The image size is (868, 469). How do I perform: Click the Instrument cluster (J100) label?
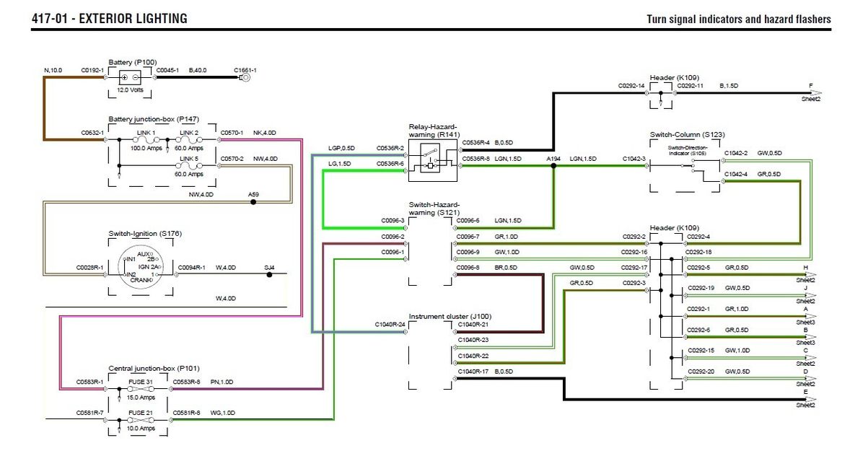coord(440,317)
